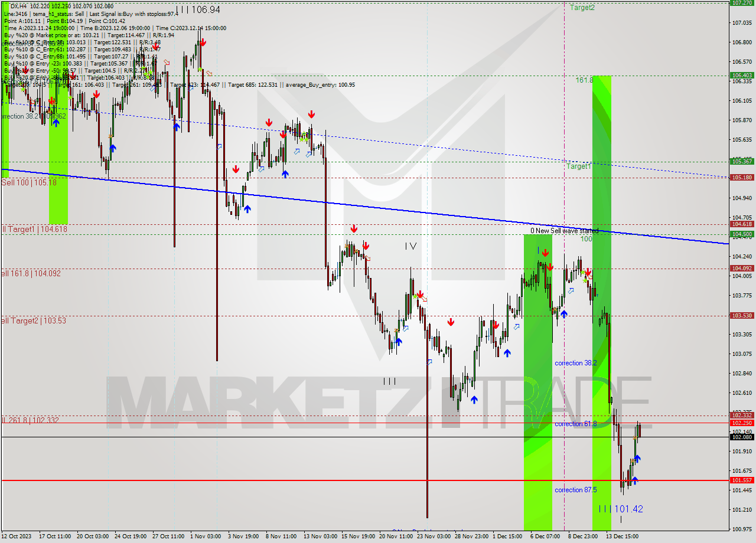This screenshot has height=543, width=756.
Task: Click the '| | | 106.94' wave label
Action: tap(198, 9)
